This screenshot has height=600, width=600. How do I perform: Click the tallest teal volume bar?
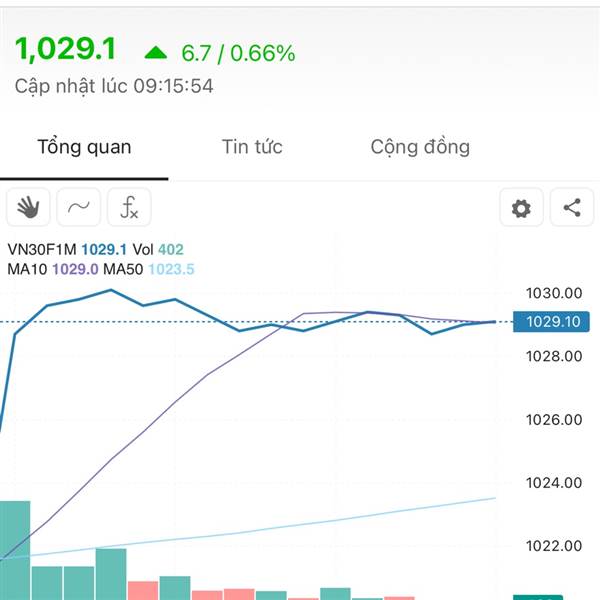tap(15, 550)
